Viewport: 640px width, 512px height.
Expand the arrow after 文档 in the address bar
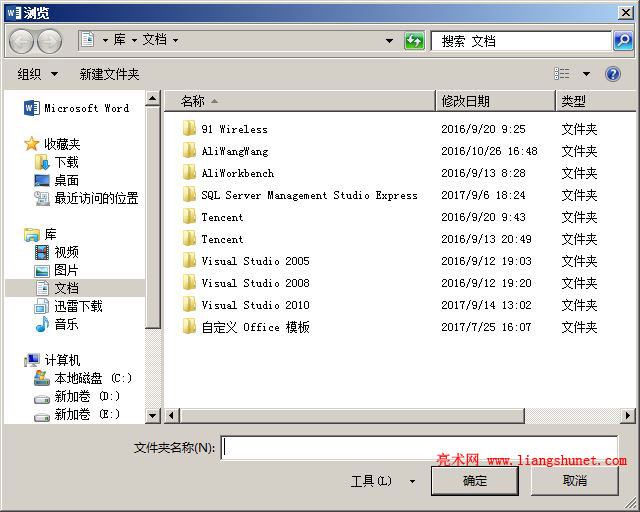click(176, 40)
